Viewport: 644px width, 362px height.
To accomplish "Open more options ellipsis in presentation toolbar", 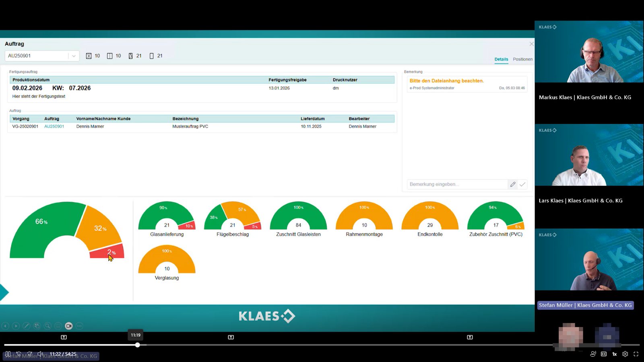I will (x=79, y=326).
